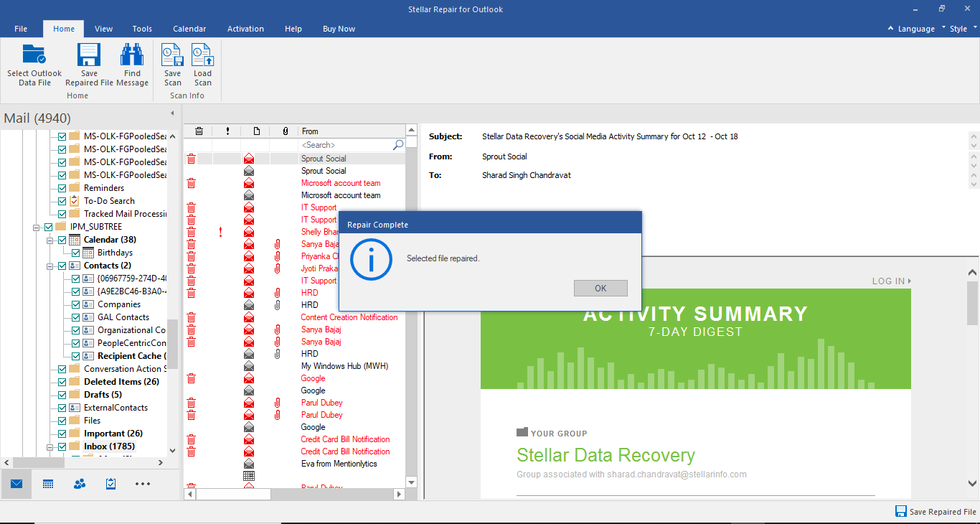Click the LOG IN link in email preview

coord(892,281)
